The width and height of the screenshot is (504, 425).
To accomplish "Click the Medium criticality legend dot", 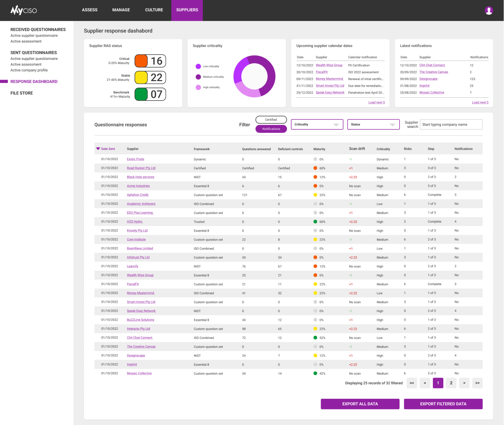I will click(198, 77).
